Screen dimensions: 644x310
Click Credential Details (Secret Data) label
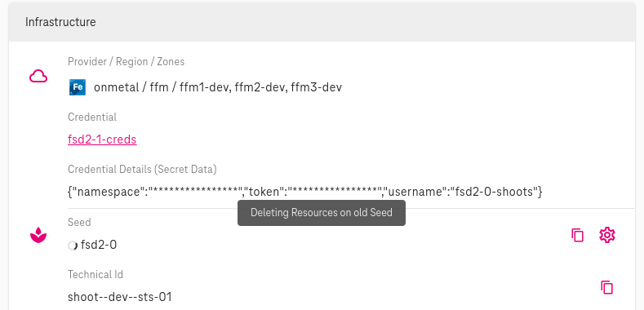(142, 169)
